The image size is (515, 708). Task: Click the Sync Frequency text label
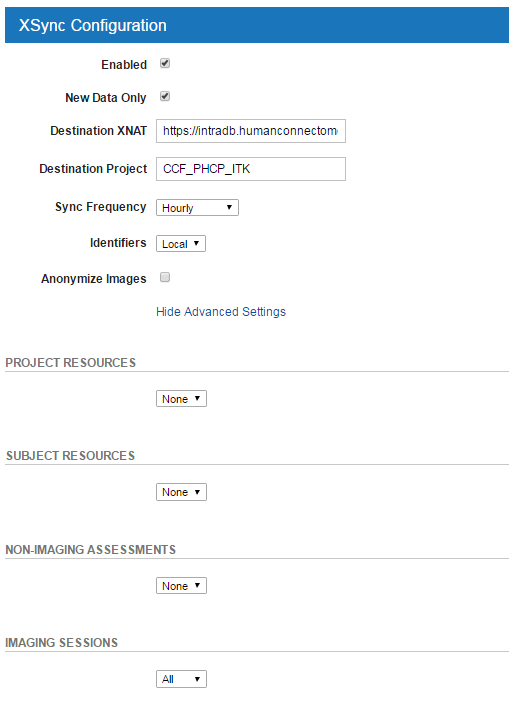(x=101, y=207)
